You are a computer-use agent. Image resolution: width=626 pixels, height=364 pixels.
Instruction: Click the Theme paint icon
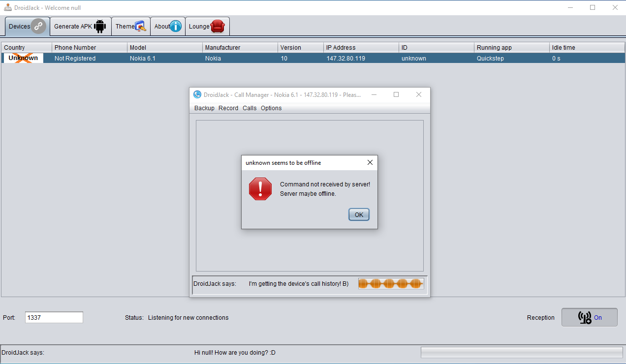pos(140,27)
